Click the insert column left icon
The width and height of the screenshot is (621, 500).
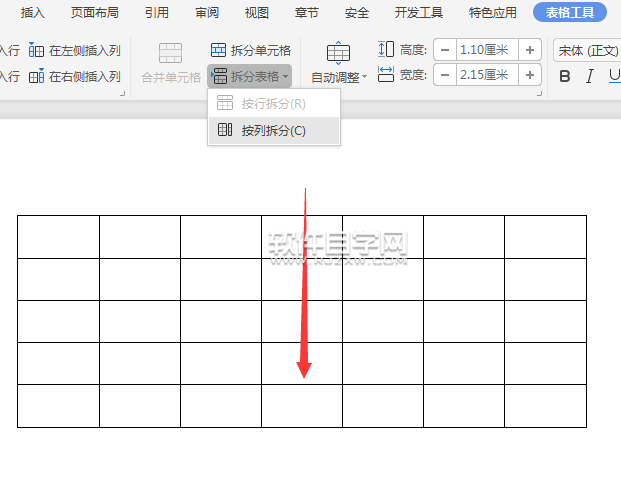click(36, 50)
